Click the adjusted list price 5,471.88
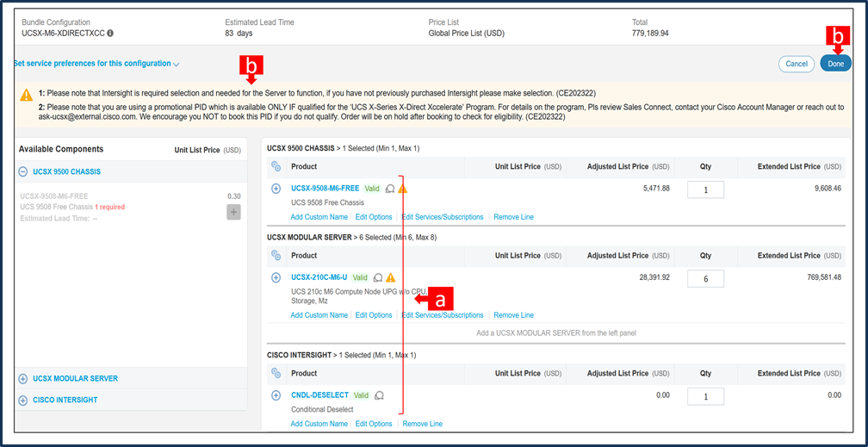Screen dimensions: 868x447 [657, 189]
